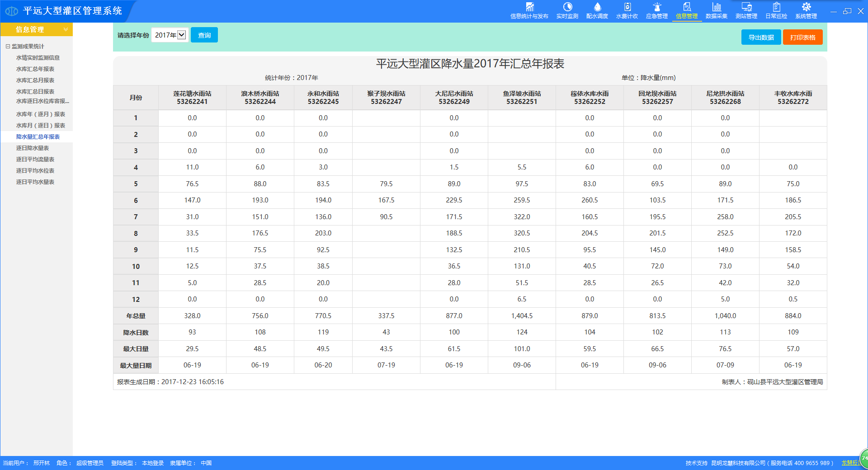This screenshot has height=470, width=868.
Task: Open 水库年（逐月）报表 in sidebar
Action: pyautogui.click(x=41, y=114)
